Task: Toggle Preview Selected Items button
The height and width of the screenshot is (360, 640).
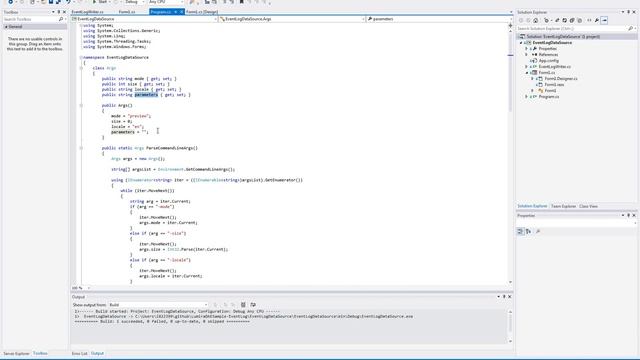Action: (x=604, y=20)
